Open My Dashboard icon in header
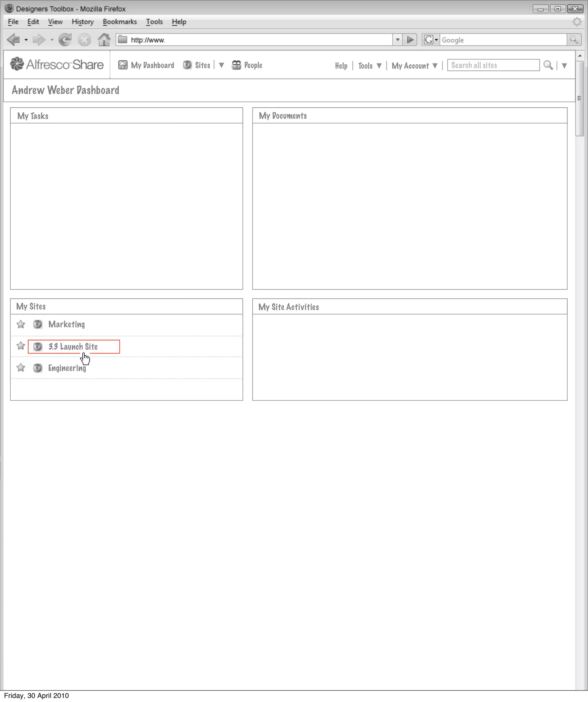This screenshot has height=702, width=588. (123, 65)
